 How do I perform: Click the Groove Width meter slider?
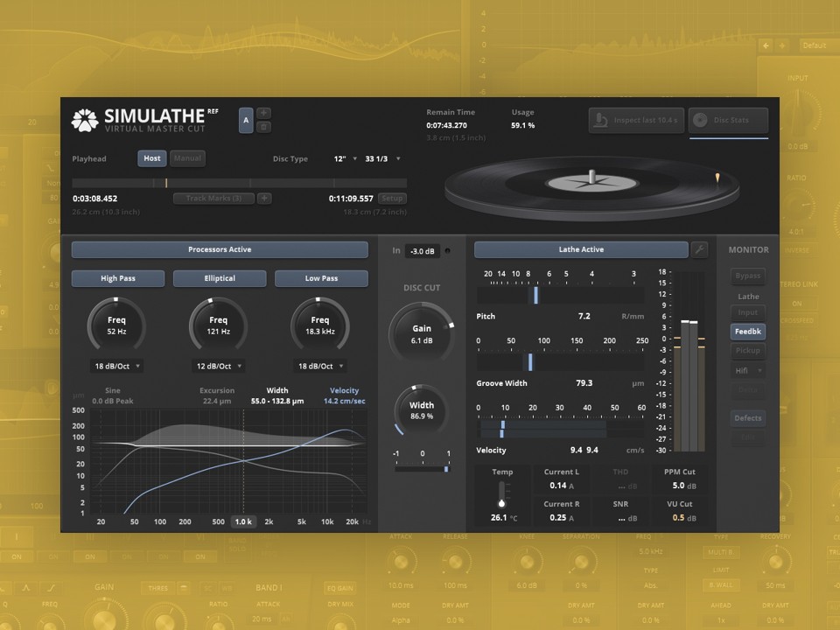coord(560,362)
